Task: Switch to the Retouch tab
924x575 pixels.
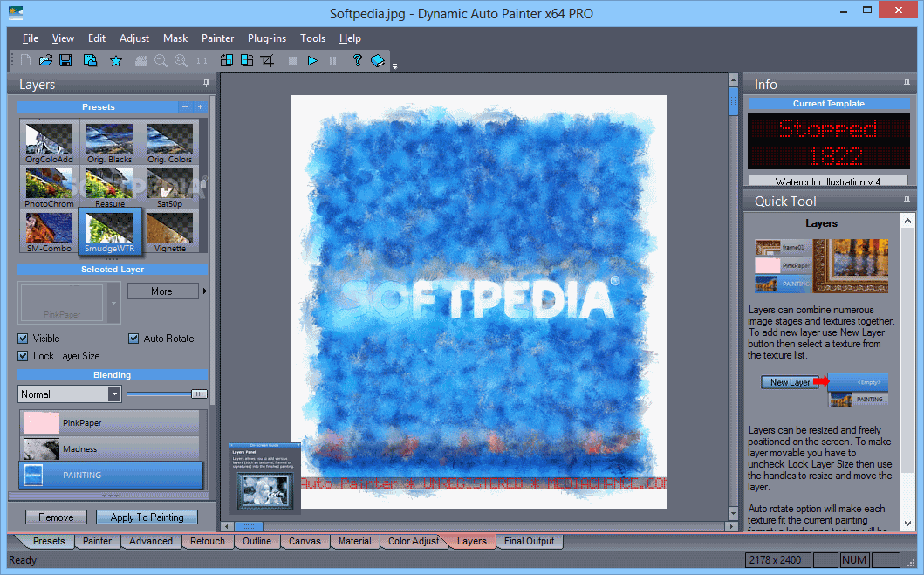Action: coord(208,542)
